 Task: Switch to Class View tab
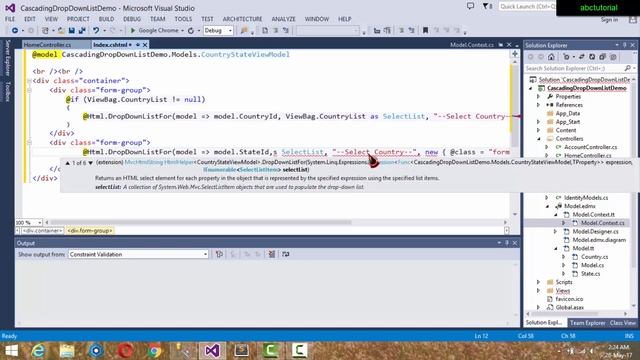point(622,323)
